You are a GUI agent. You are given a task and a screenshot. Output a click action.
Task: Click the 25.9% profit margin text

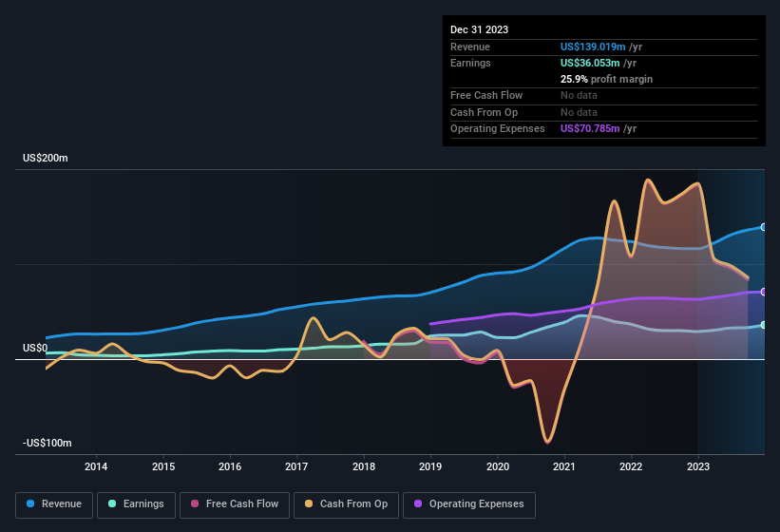coord(606,79)
